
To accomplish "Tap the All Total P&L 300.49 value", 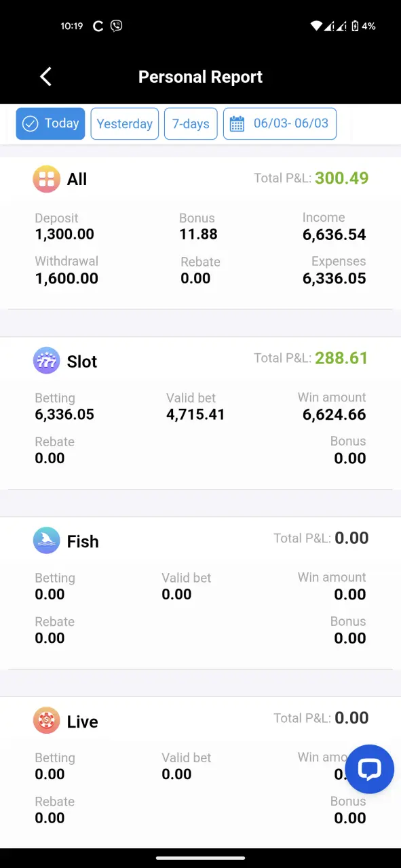I will coord(342,178).
